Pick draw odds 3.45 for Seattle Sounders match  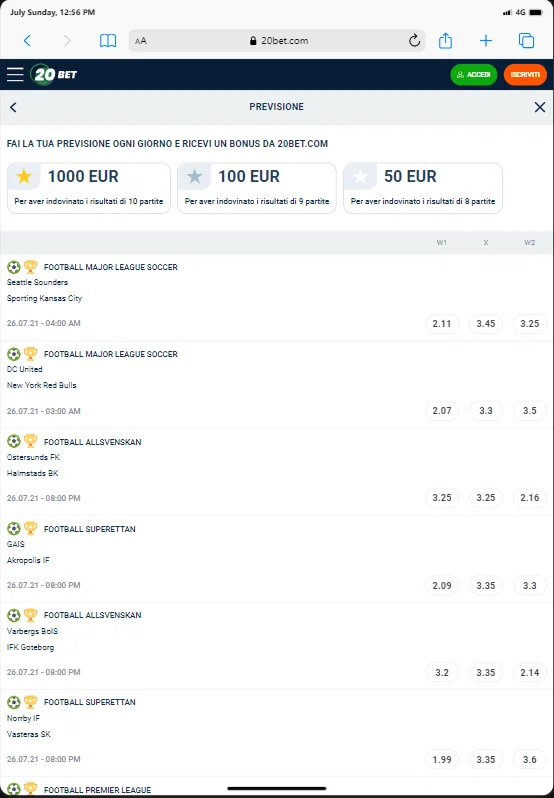(486, 324)
